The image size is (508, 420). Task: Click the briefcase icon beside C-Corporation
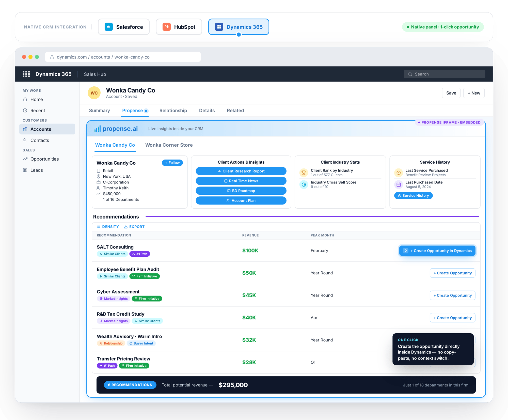pyautogui.click(x=99, y=182)
